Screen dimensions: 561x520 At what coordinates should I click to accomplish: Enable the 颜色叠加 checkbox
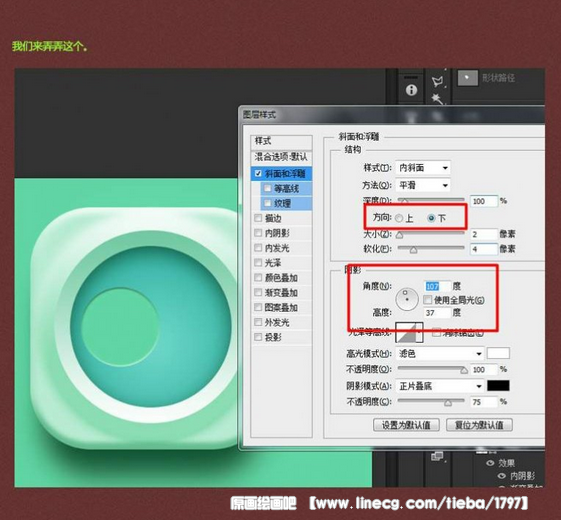coord(258,277)
